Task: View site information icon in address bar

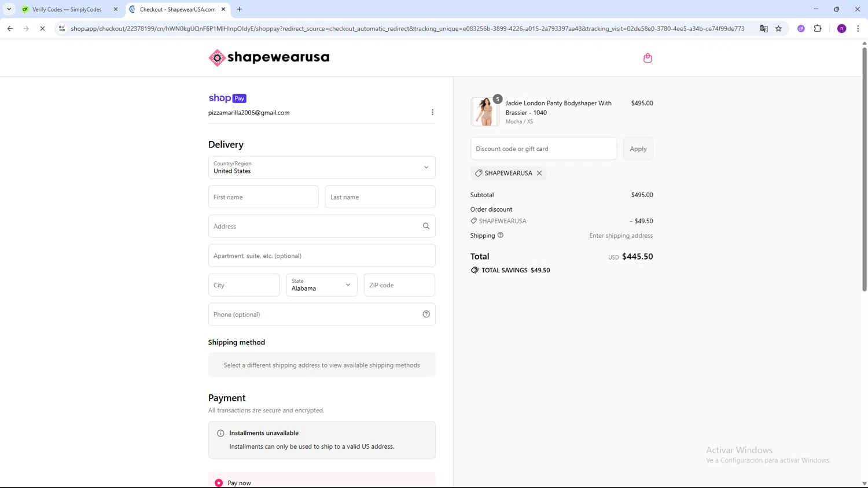Action: click(62, 28)
